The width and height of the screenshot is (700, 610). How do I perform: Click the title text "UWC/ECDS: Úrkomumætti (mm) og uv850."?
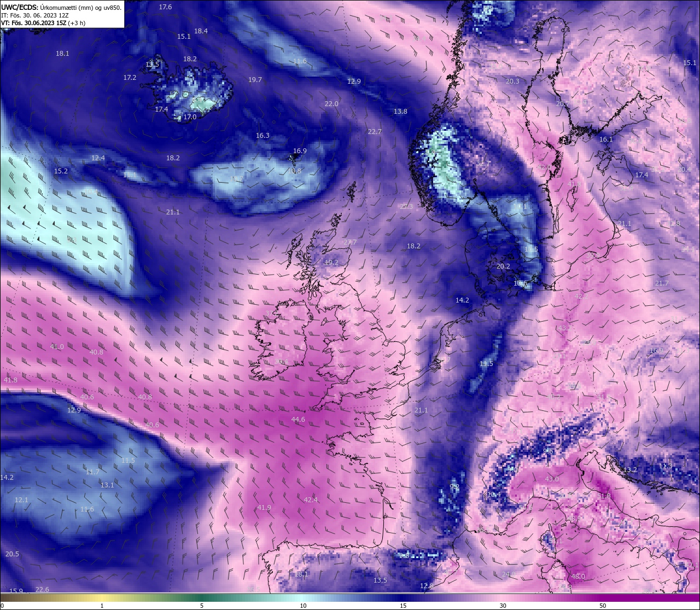point(61,7)
